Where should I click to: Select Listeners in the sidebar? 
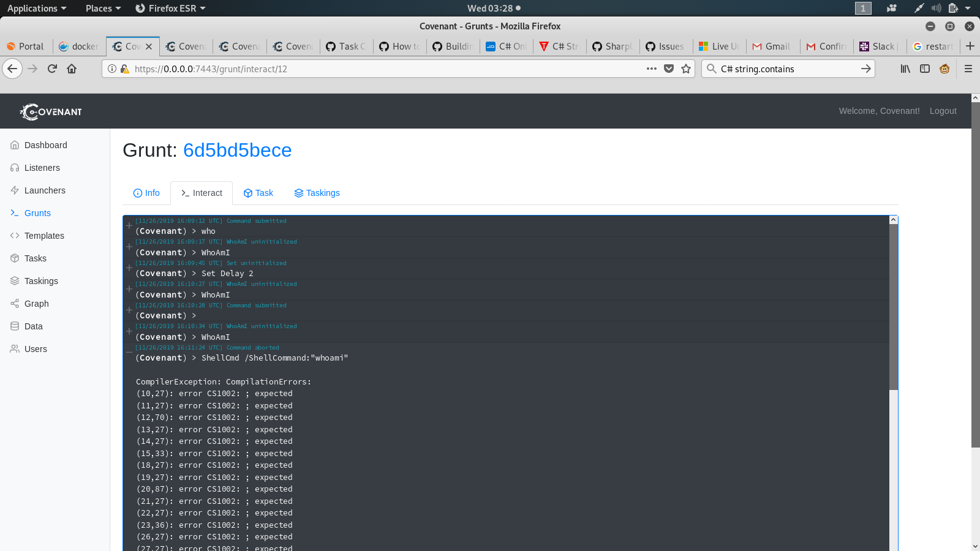tap(41, 167)
